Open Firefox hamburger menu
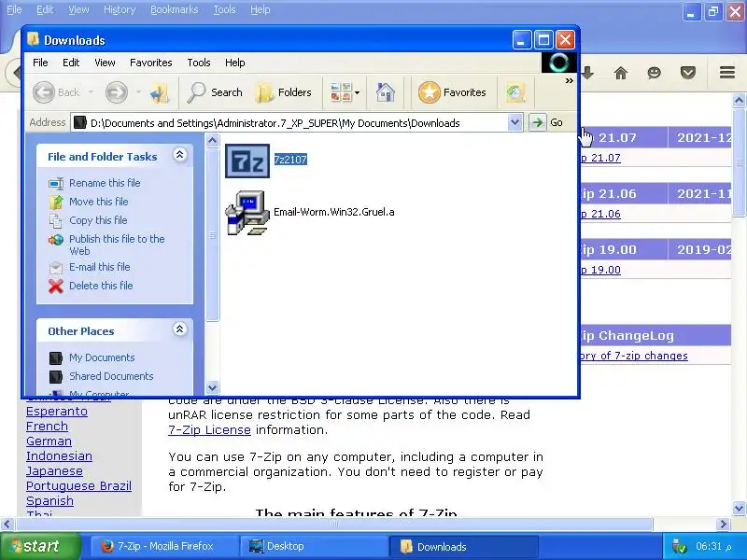The width and height of the screenshot is (747, 560). point(727,73)
